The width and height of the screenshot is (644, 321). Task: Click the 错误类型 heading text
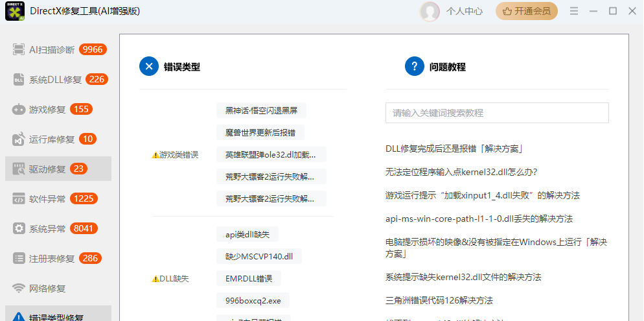[x=182, y=67]
